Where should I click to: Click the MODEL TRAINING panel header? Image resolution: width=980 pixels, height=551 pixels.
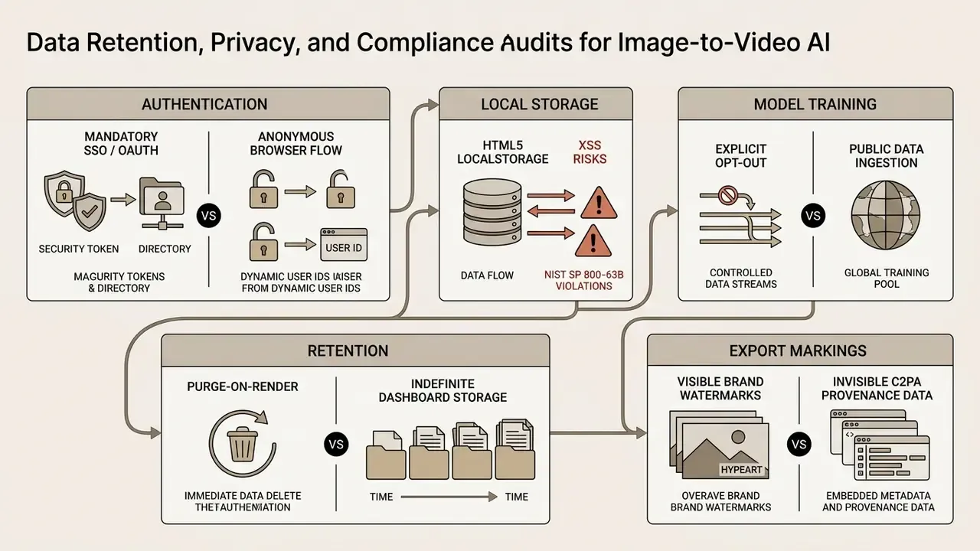click(815, 104)
